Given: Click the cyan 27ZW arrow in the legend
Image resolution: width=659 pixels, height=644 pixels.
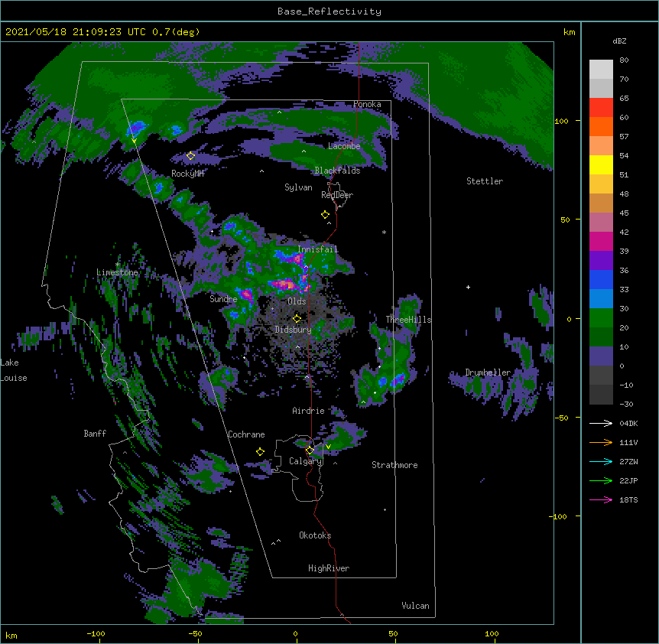Looking at the screenshot, I should tap(601, 461).
